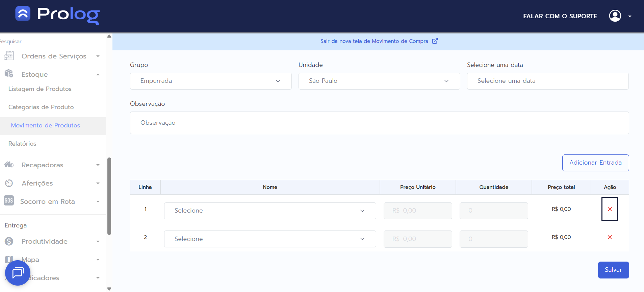Click the sidebar vertical scrollbar thumb
This screenshot has width=644, height=292.
coord(109,196)
